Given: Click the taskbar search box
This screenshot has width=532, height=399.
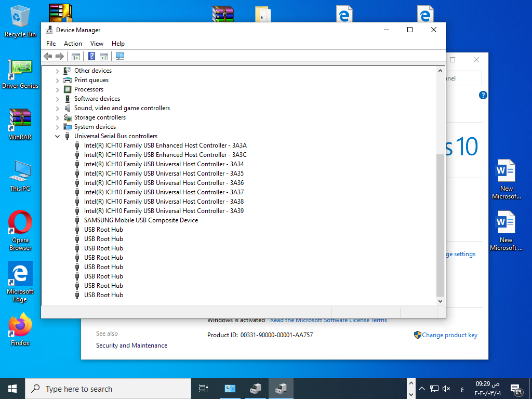Looking at the screenshot, I should point(108,389).
